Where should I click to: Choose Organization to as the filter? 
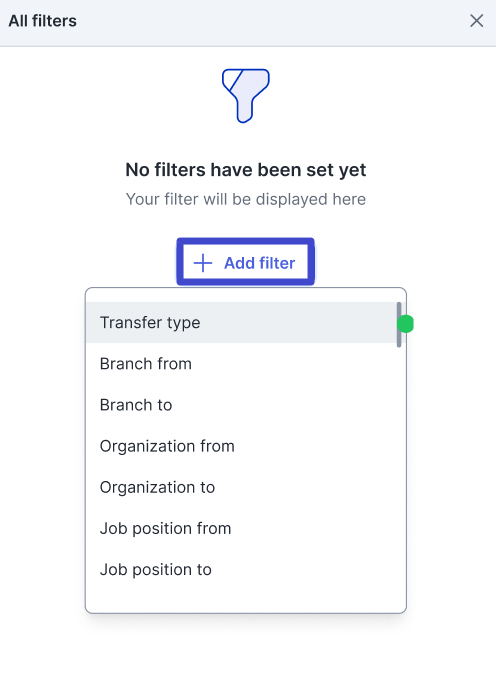[x=241, y=487]
